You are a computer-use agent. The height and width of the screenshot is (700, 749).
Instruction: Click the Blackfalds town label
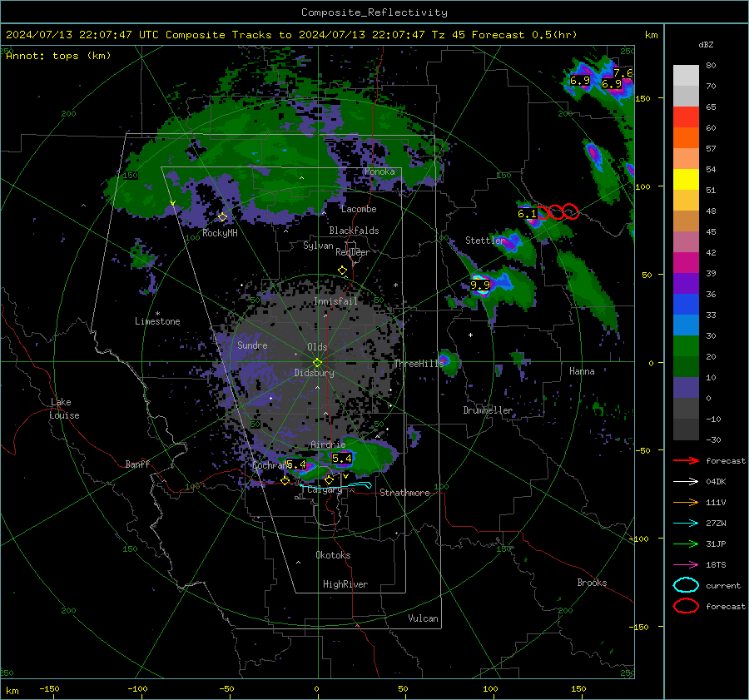354,231
